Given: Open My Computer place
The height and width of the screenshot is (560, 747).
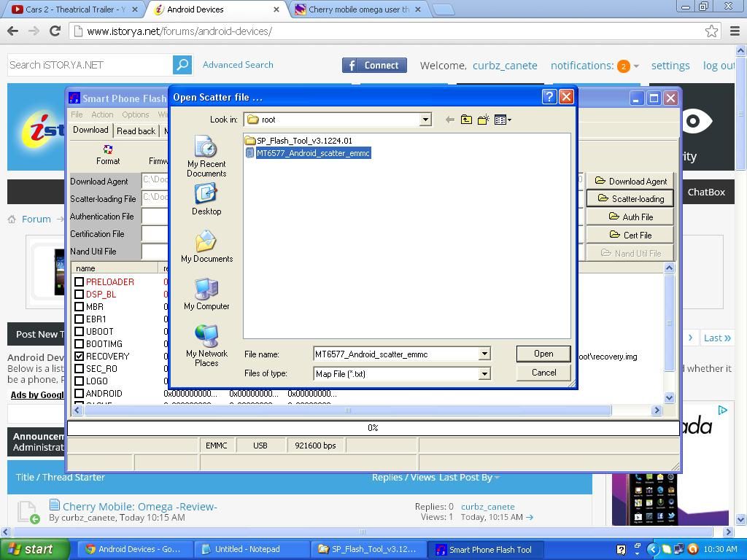Looking at the screenshot, I should (x=206, y=294).
